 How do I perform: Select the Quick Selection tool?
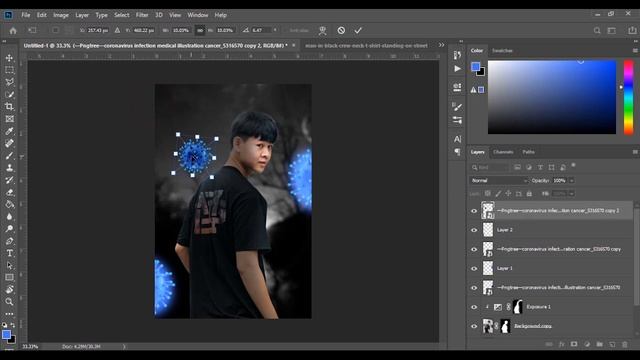click(x=9, y=94)
